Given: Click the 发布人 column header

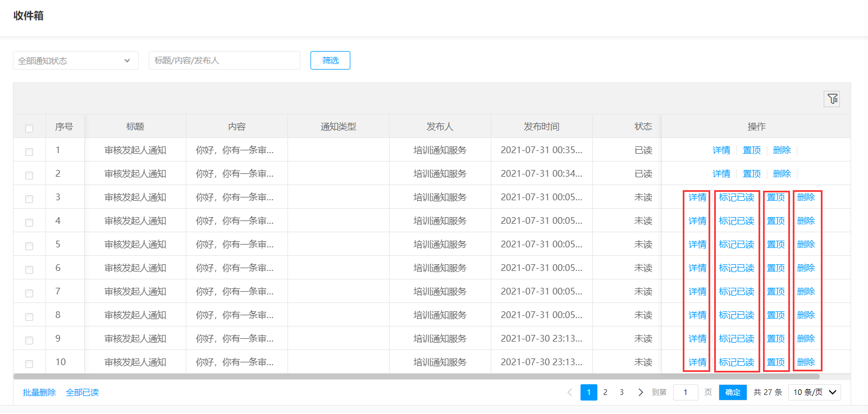Looking at the screenshot, I should 440,126.
